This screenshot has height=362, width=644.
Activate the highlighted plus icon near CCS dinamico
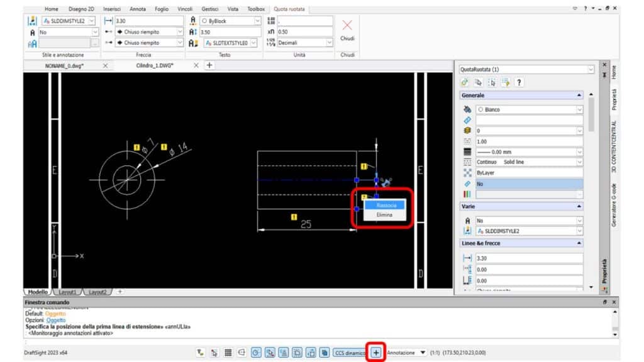point(375,353)
